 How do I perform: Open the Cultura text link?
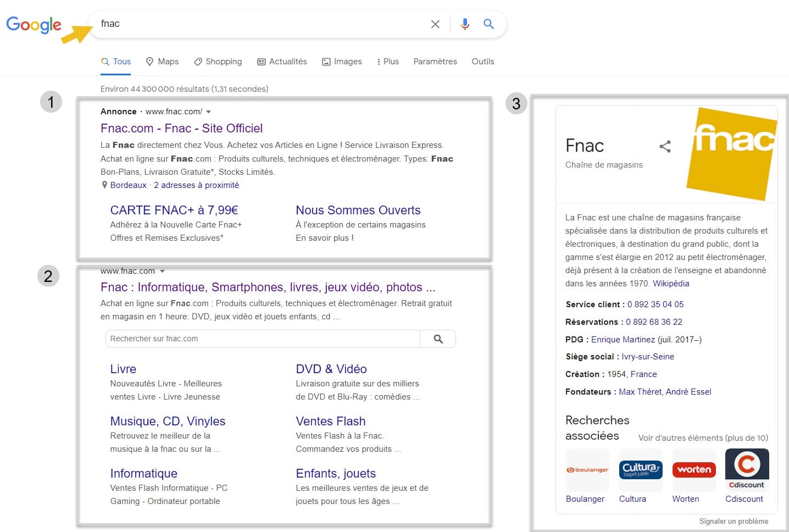[632, 499]
